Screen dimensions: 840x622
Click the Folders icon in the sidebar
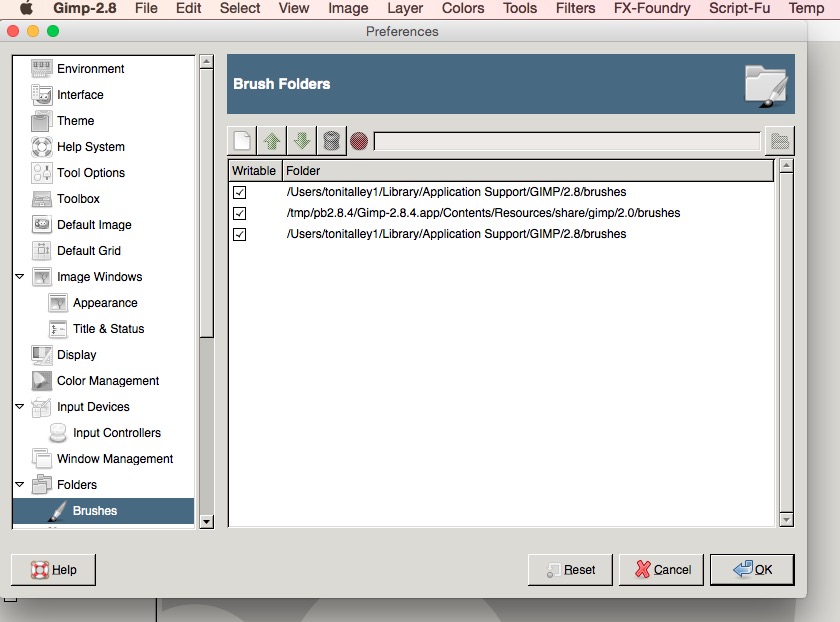[42, 485]
